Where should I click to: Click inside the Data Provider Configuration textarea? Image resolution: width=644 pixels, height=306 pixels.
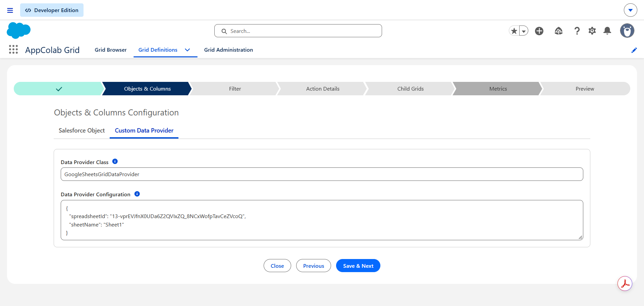pos(322,220)
